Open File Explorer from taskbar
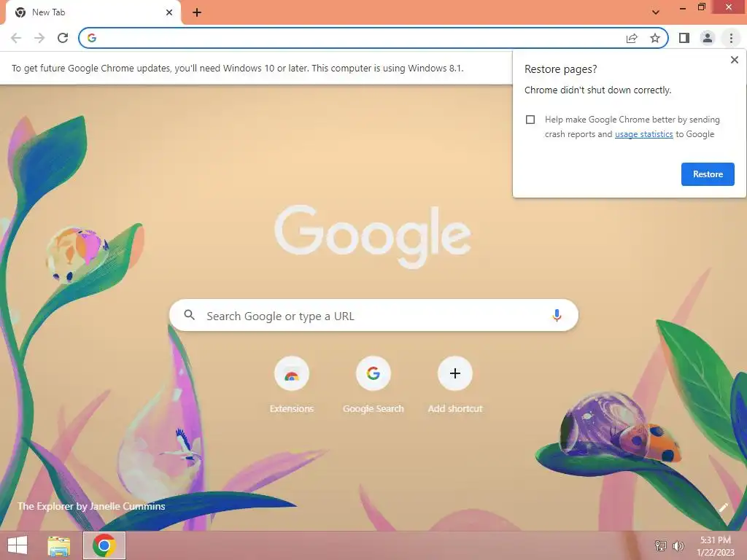Image resolution: width=747 pixels, height=560 pixels. [x=58, y=545]
